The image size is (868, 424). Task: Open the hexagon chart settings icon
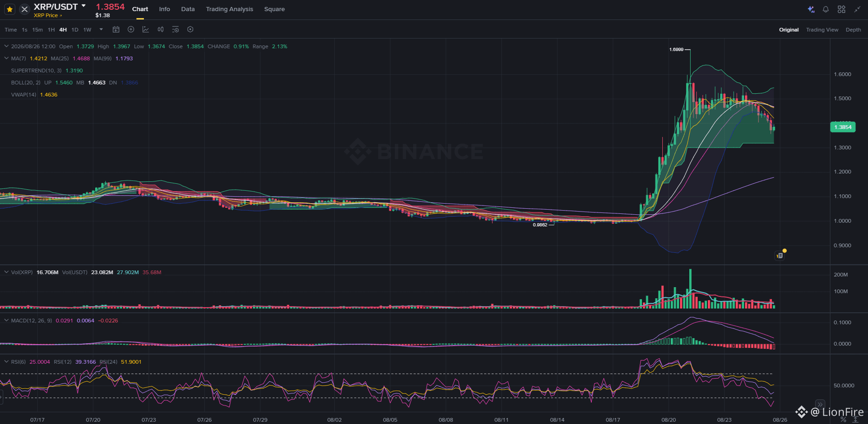[x=190, y=29]
